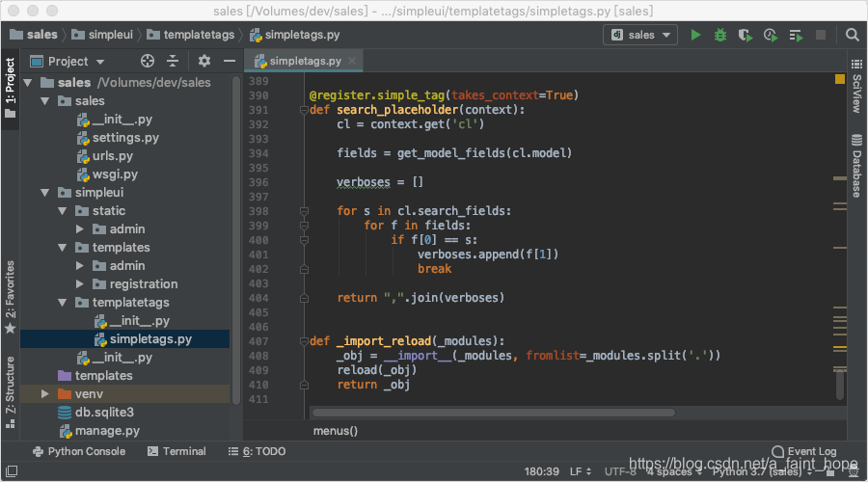
Task: Expand the venv folder
Action: coord(44,394)
